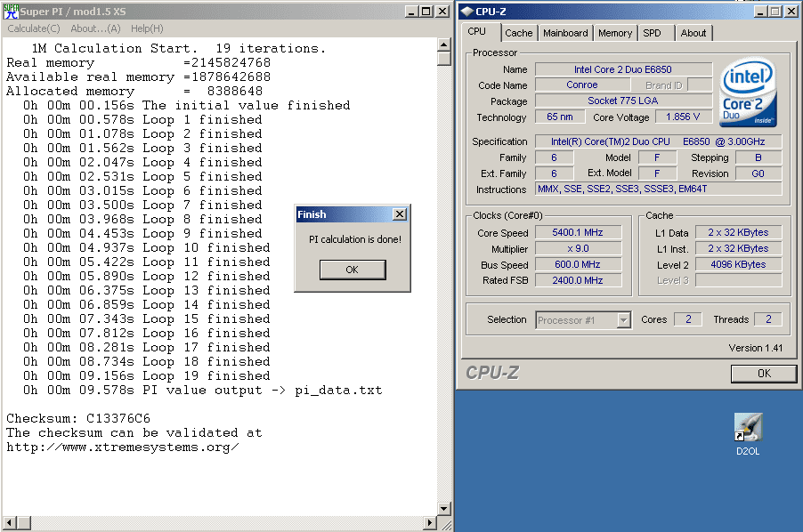This screenshot has width=803, height=532.
Task: Click the Super PI horizontal scrollbar right arrow
Action: pyautogui.click(x=430, y=523)
